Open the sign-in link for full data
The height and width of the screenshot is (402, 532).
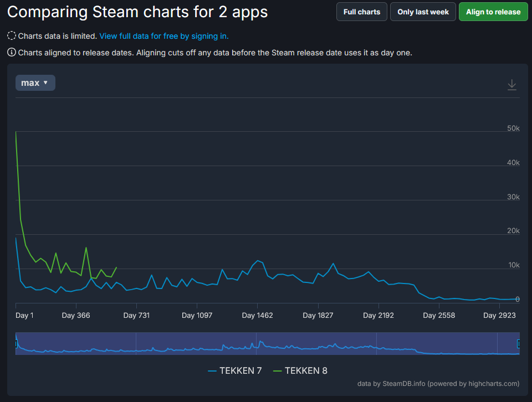point(164,36)
